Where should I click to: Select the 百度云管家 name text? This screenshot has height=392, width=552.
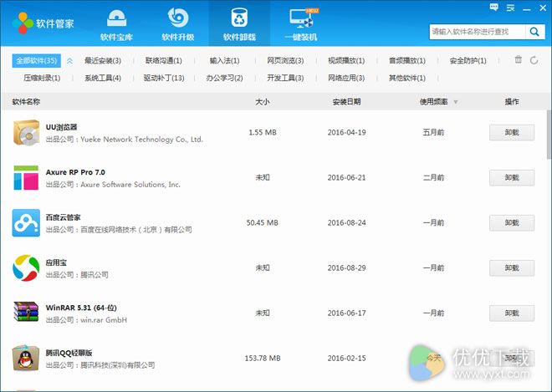tap(63, 217)
